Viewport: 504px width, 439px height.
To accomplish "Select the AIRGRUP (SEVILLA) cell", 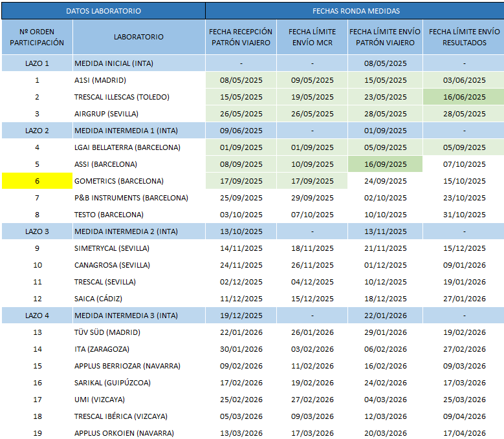I will [x=139, y=114].
